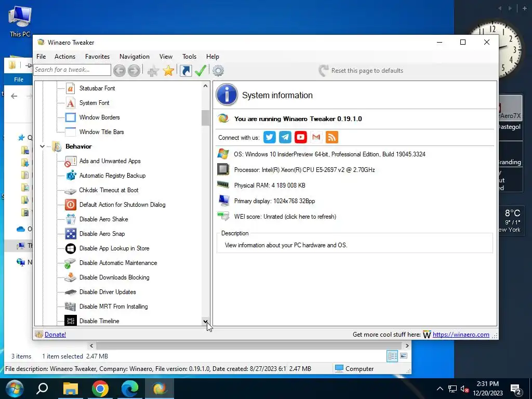Open the winaero.com link
Image resolution: width=532 pixels, height=399 pixels.
pyautogui.click(x=461, y=335)
